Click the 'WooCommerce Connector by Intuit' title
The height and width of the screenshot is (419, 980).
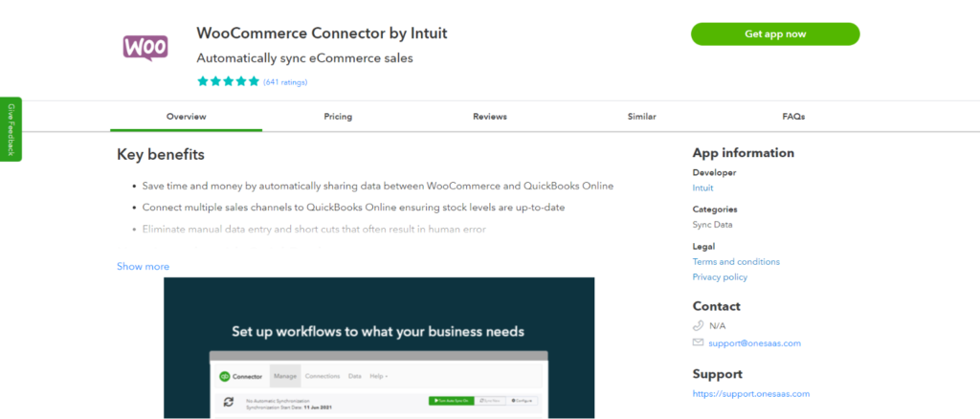pos(322,33)
